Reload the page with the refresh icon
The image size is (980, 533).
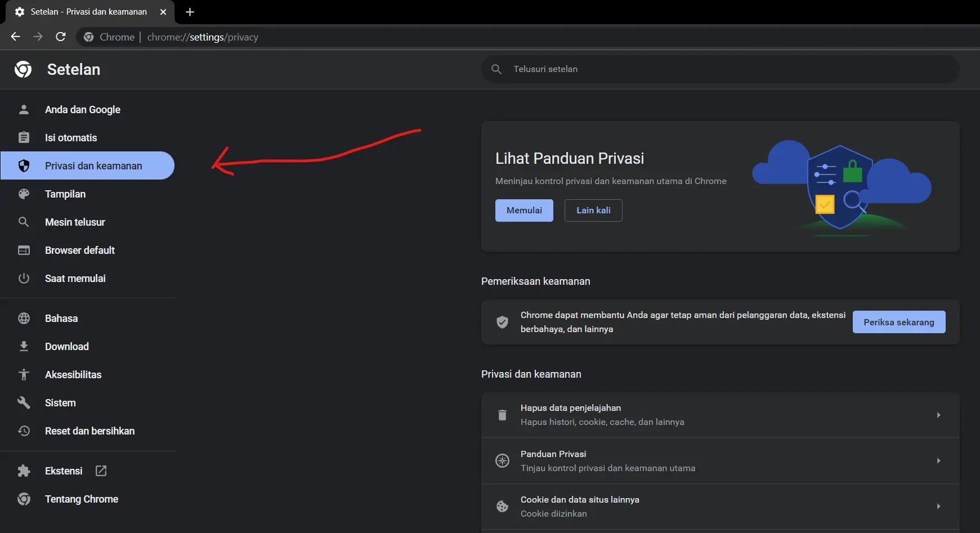(x=61, y=37)
